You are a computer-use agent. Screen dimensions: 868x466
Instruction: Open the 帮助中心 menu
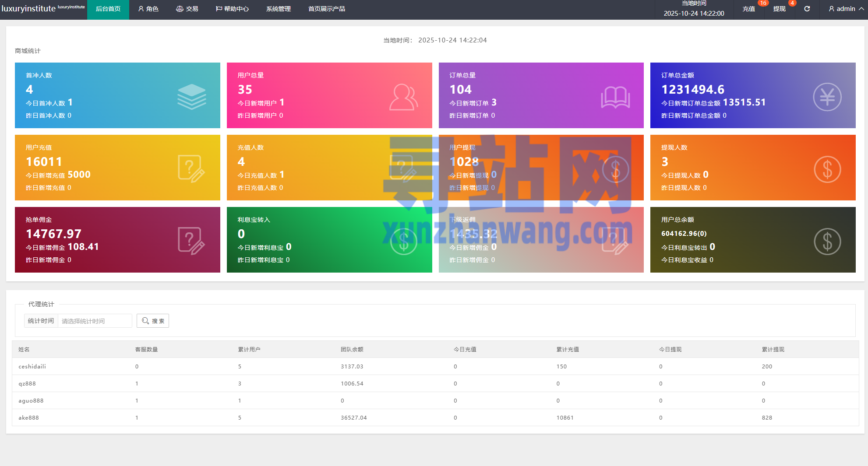(232, 9)
